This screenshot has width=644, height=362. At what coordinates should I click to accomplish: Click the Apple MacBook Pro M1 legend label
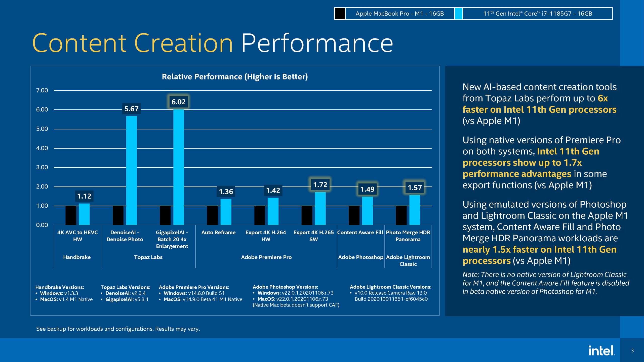coord(399,14)
